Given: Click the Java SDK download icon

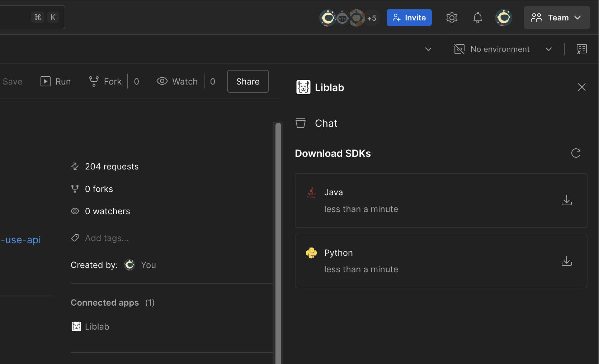Looking at the screenshot, I should (566, 201).
